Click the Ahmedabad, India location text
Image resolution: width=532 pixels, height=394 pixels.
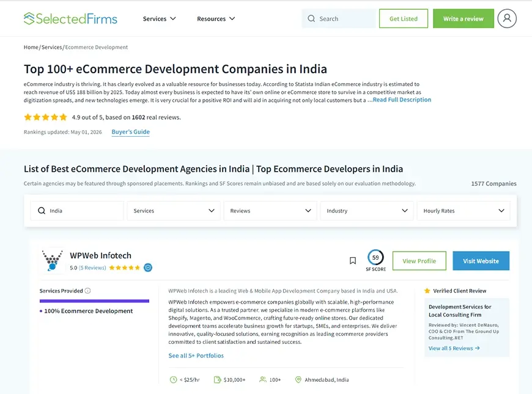327,380
